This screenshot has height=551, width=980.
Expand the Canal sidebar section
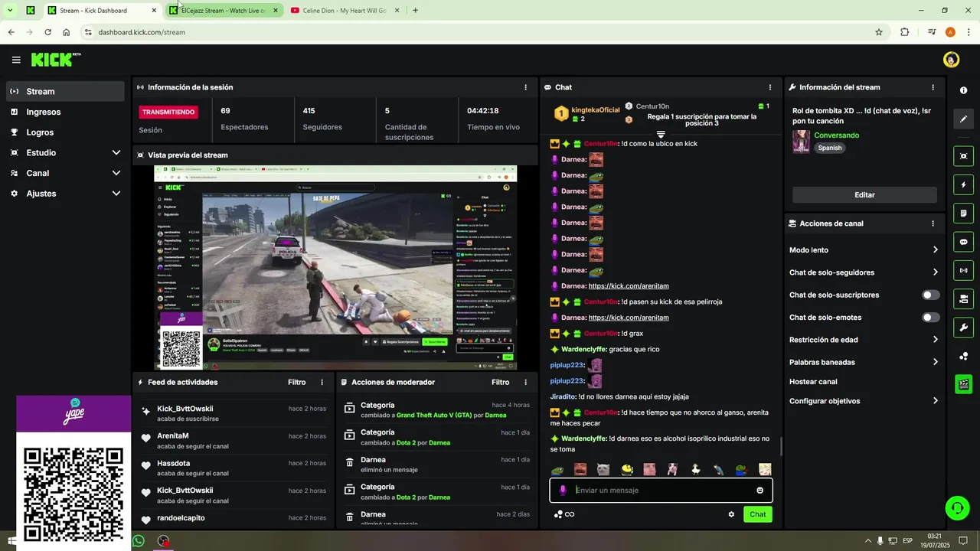pyautogui.click(x=65, y=173)
